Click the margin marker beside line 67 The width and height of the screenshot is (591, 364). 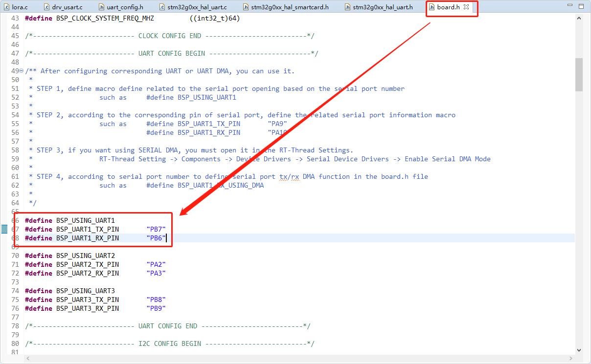coord(4,229)
